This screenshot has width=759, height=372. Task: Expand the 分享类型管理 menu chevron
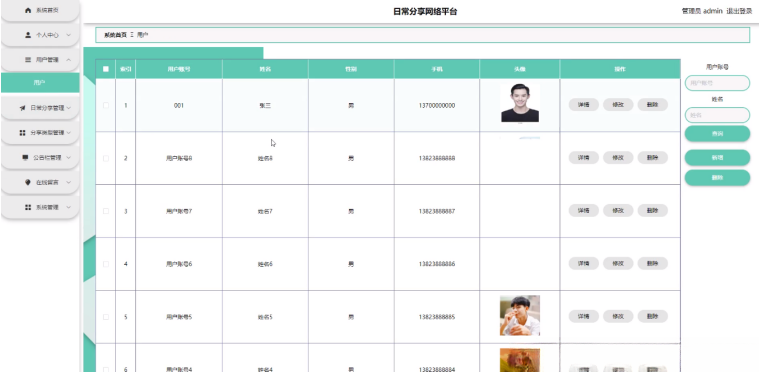[68, 133]
